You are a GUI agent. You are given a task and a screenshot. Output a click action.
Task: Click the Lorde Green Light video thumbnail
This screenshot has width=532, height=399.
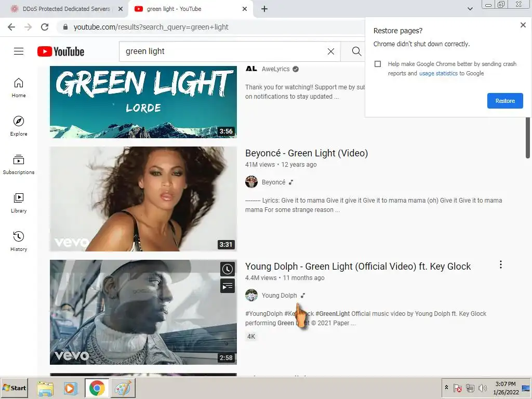point(143,102)
